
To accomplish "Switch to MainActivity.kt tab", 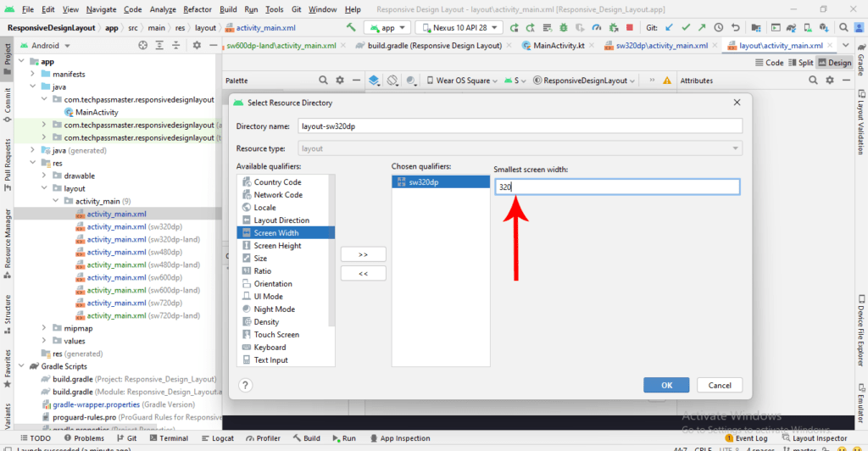I will coord(558,46).
